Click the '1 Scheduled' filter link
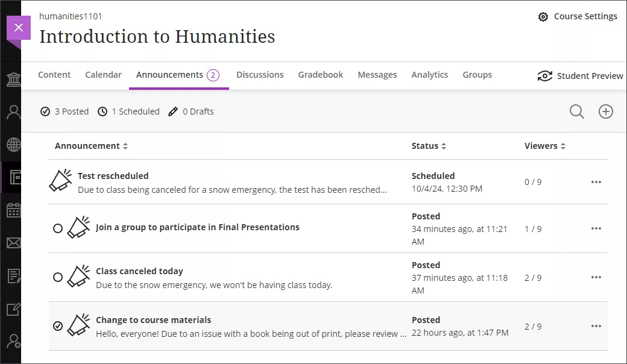The image size is (627, 364). [128, 111]
